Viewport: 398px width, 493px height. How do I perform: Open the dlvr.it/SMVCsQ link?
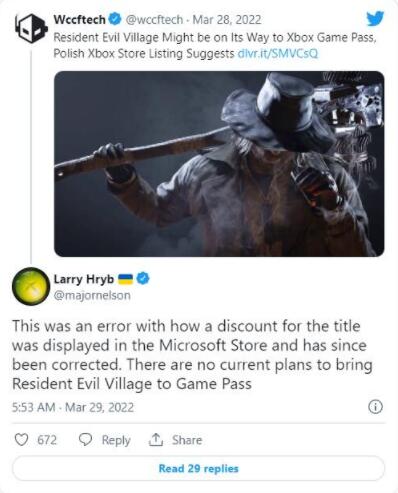coord(278,54)
